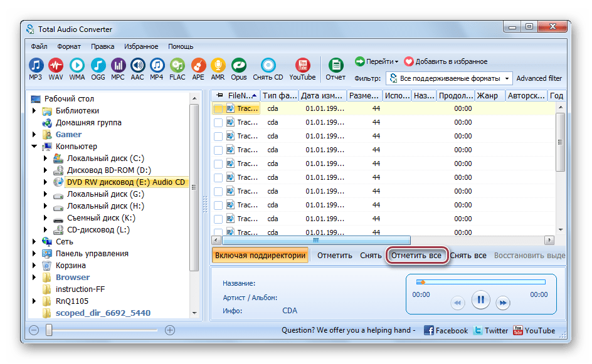Select the OGG output format icon

[x=98, y=66]
